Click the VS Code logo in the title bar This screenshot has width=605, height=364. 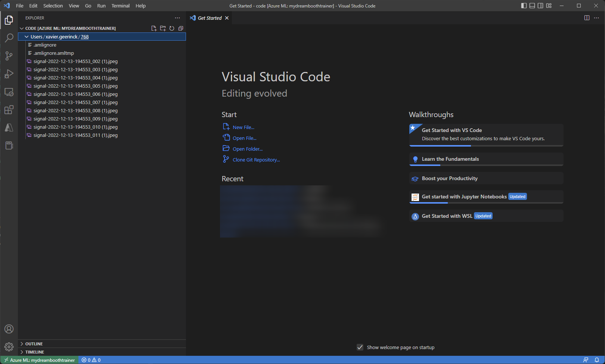point(7,6)
